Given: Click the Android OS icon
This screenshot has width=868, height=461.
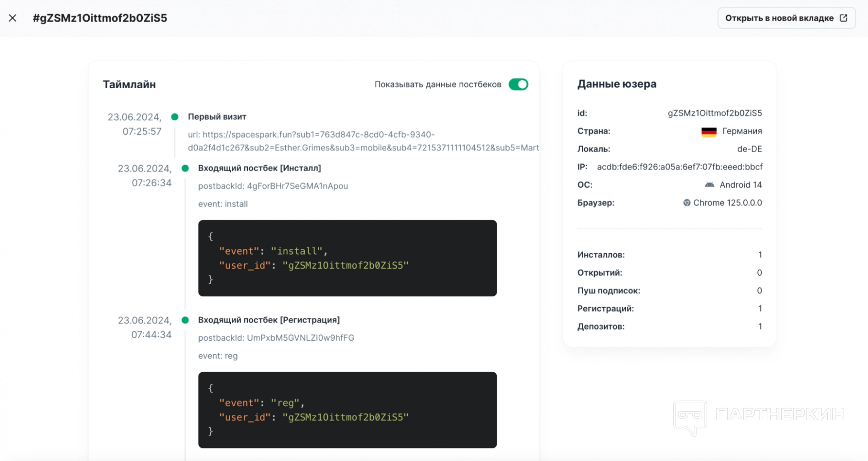Looking at the screenshot, I should point(709,185).
